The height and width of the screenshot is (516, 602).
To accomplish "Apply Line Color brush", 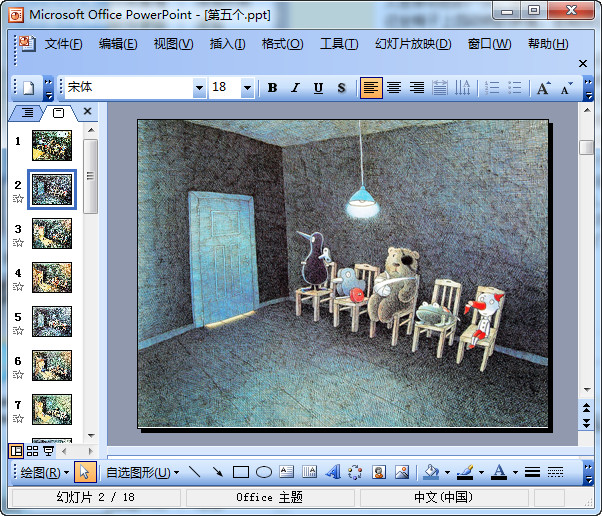I will [465, 472].
